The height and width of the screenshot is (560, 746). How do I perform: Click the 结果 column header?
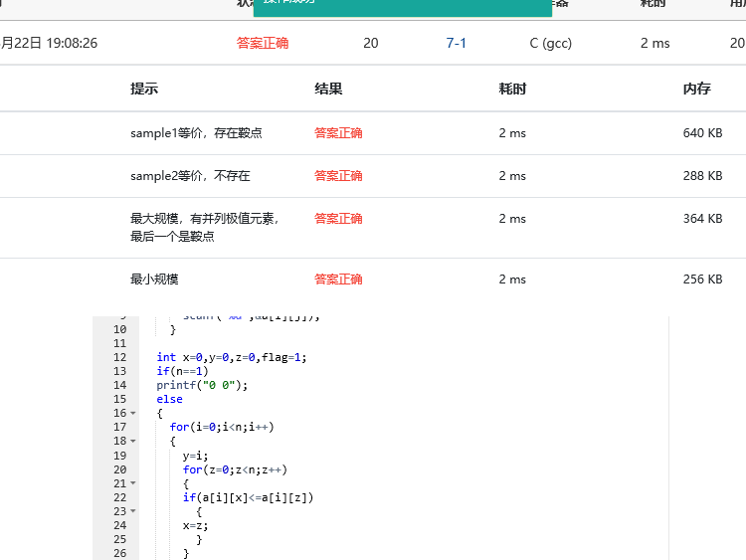pyautogui.click(x=328, y=89)
